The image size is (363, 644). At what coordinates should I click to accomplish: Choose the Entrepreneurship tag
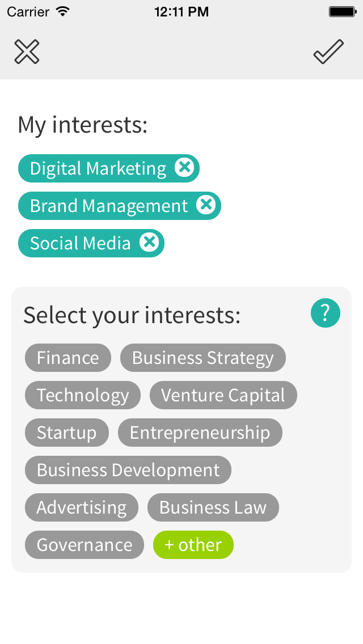coord(200,433)
